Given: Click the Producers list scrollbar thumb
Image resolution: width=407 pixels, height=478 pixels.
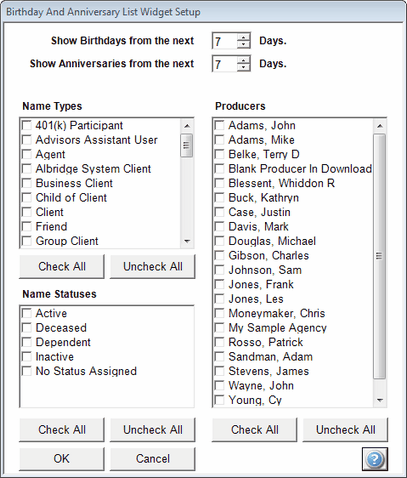Looking at the screenshot, I should [x=380, y=256].
